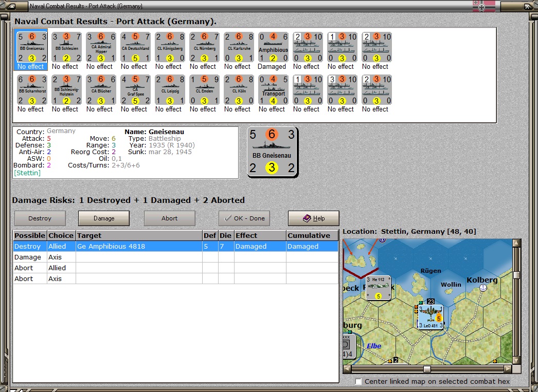538x392 pixels.
Task: Close the Naval Combat Results window
Action: click(527, 6)
